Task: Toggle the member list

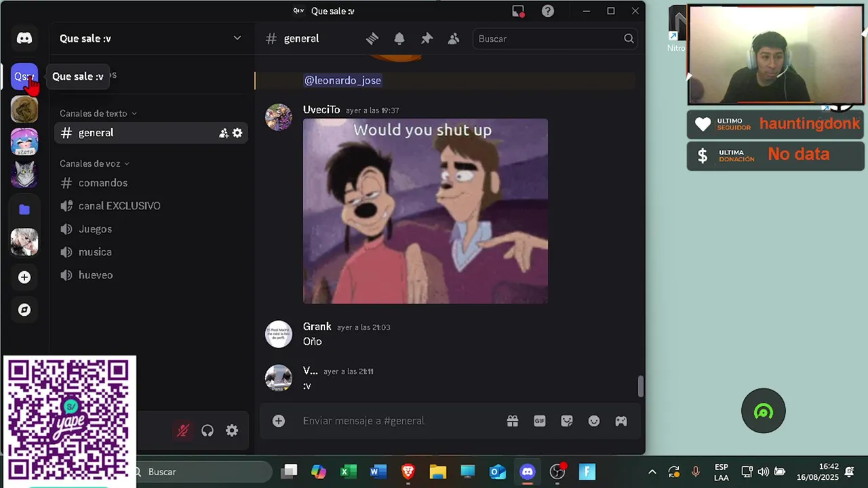Action: tap(454, 39)
